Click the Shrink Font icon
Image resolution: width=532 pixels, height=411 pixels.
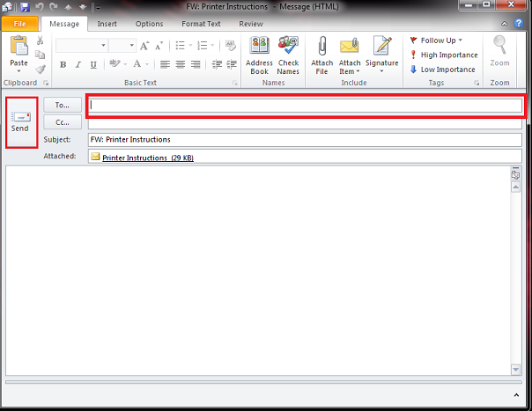[159, 46]
